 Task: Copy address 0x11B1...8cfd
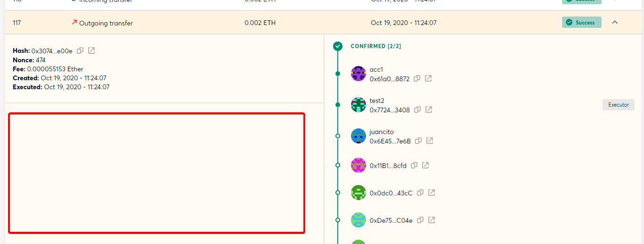[x=414, y=165]
